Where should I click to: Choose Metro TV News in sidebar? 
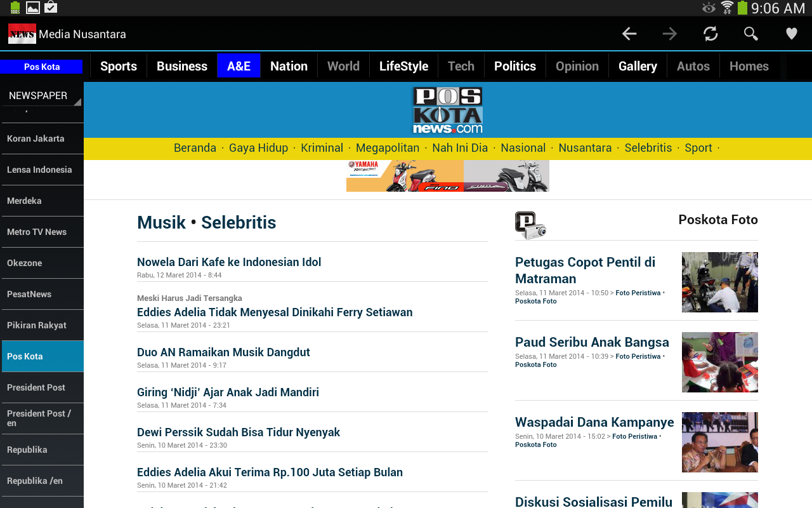point(42,232)
